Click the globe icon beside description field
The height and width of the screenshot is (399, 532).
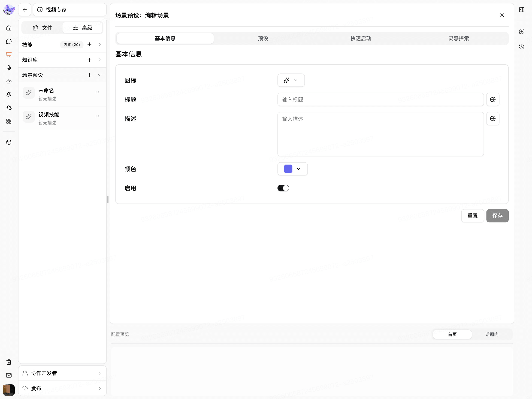pos(493,119)
